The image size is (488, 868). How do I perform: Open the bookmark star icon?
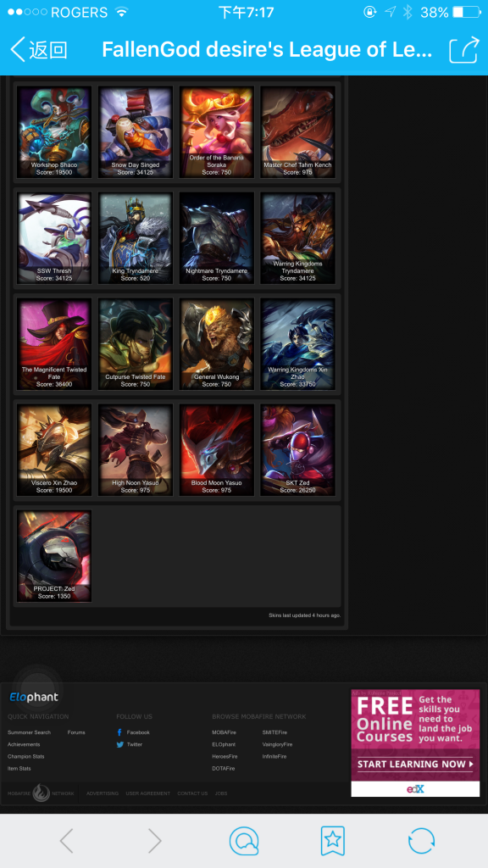[x=332, y=841]
